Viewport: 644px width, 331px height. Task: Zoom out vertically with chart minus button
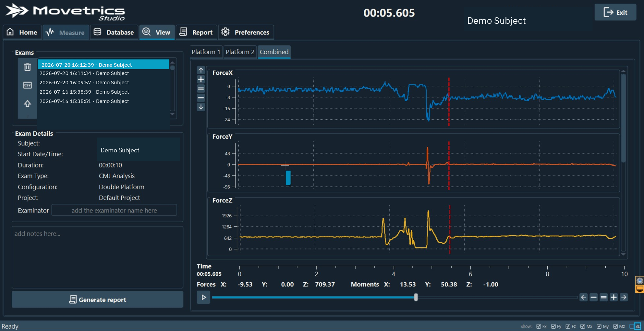201,98
